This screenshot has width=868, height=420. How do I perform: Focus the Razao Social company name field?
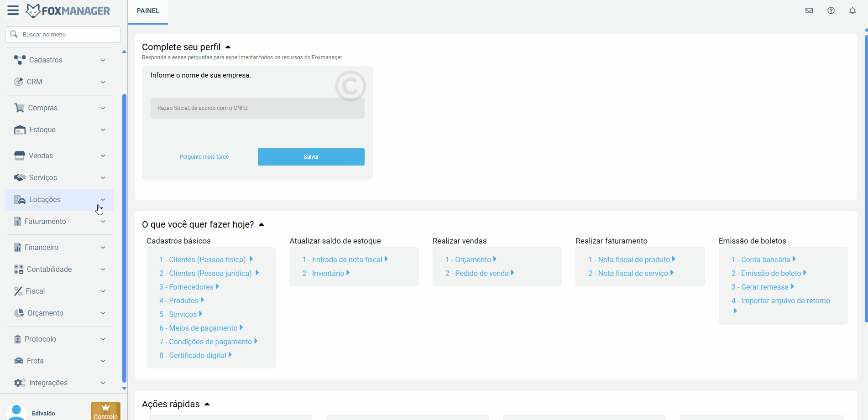pyautogui.click(x=257, y=108)
